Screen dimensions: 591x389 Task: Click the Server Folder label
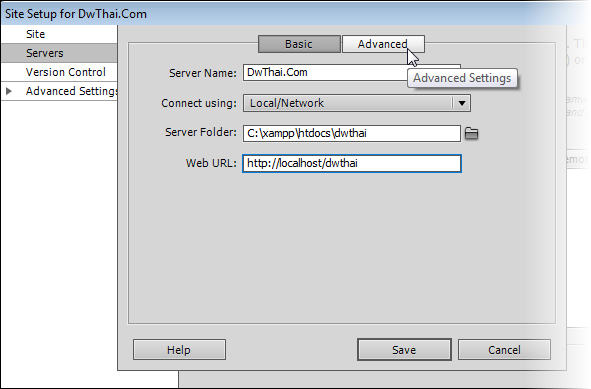pos(201,132)
